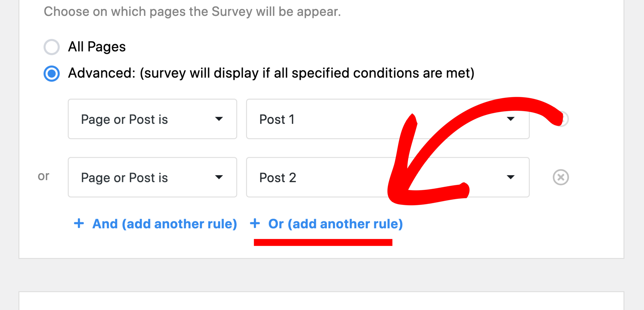Image resolution: width=644 pixels, height=310 pixels.
Task: Select the Advanced conditions radio button
Action: click(52, 73)
